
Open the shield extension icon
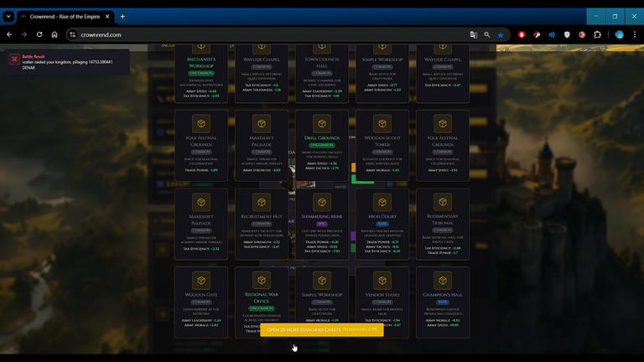(567, 35)
